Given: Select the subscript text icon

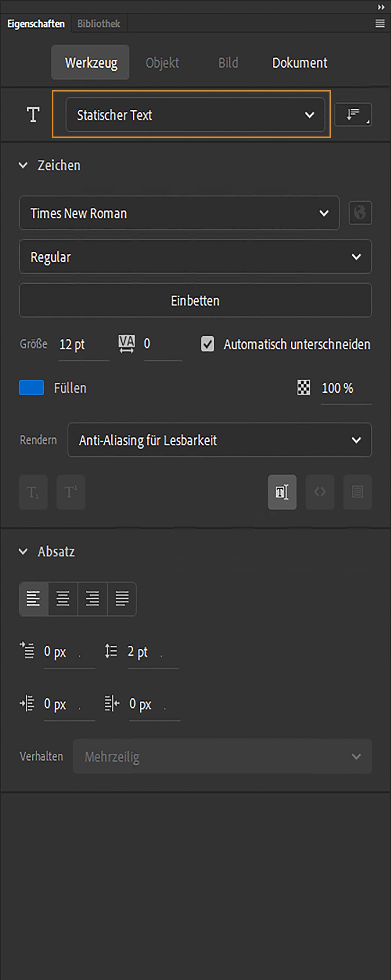Looking at the screenshot, I should (33, 492).
